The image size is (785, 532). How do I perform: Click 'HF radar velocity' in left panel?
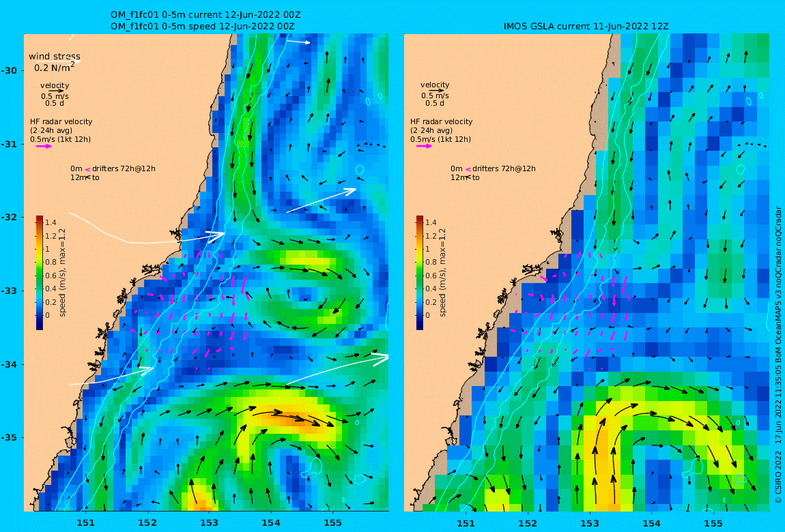point(61,121)
